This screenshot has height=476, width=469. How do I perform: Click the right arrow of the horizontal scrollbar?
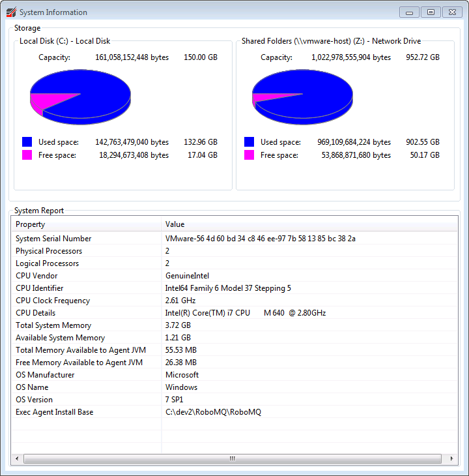tap(452, 459)
